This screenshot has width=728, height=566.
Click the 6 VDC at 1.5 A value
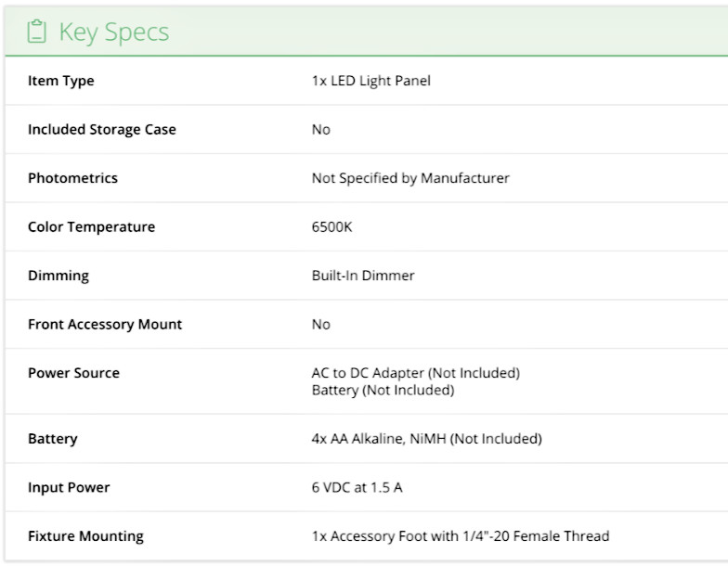[x=357, y=487]
